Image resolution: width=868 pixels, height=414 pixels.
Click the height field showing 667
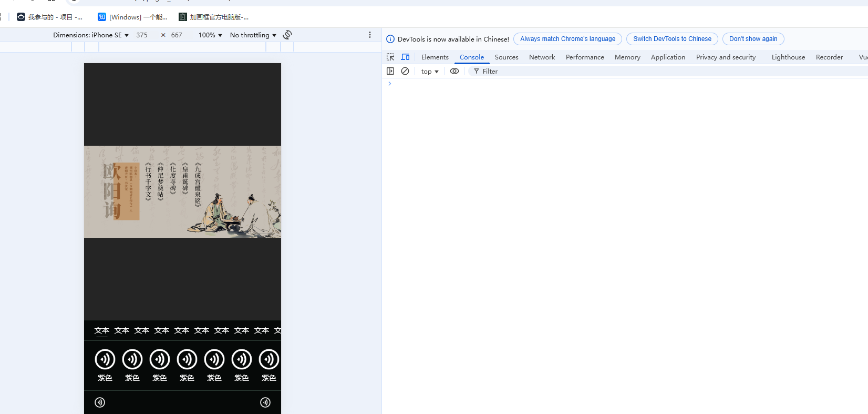click(177, 35)
